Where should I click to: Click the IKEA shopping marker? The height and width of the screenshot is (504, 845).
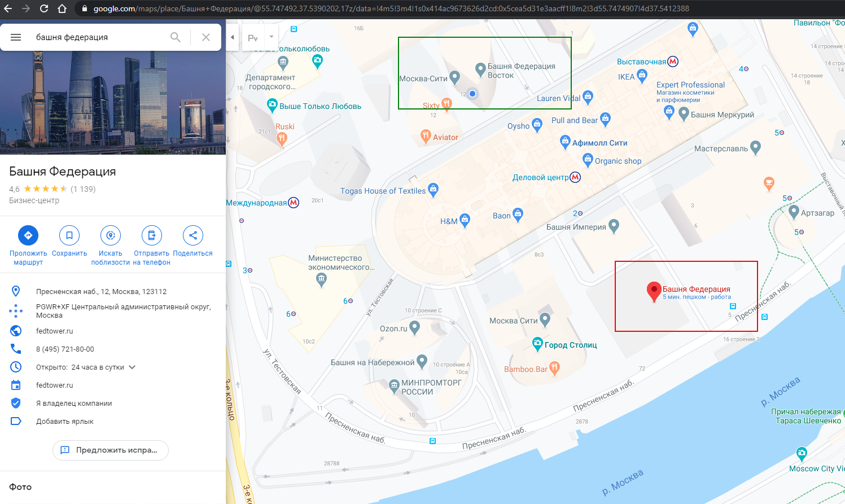pos(642,75)
